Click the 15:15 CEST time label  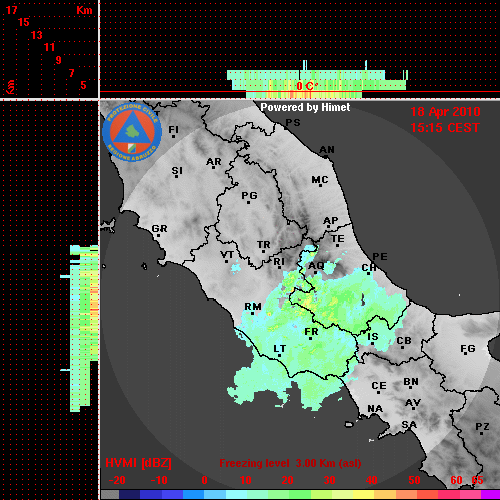tap(445, 128)
